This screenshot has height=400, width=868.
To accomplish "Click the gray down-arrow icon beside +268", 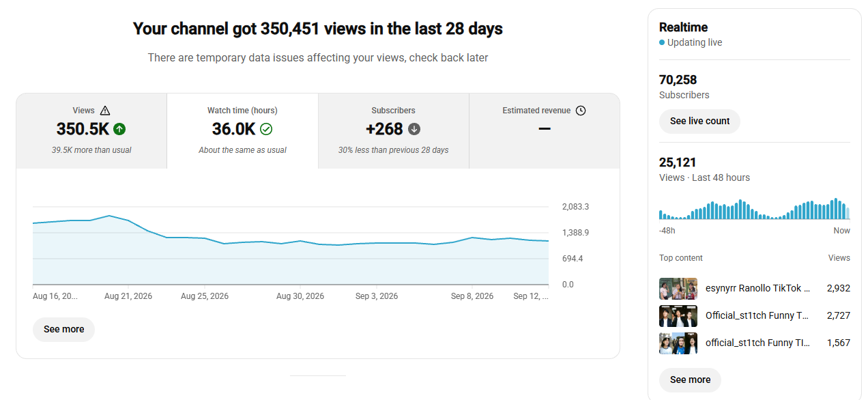I will pos(414,129).
